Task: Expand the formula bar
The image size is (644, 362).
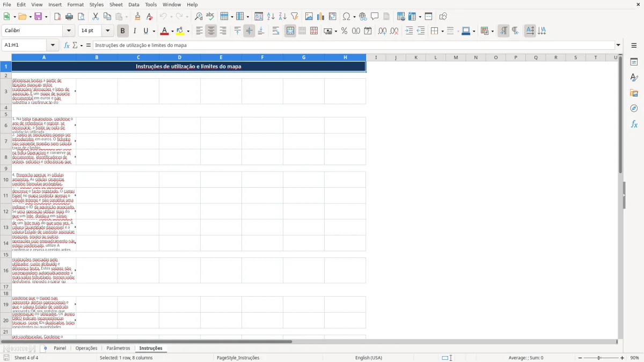Action: [618, 45]
